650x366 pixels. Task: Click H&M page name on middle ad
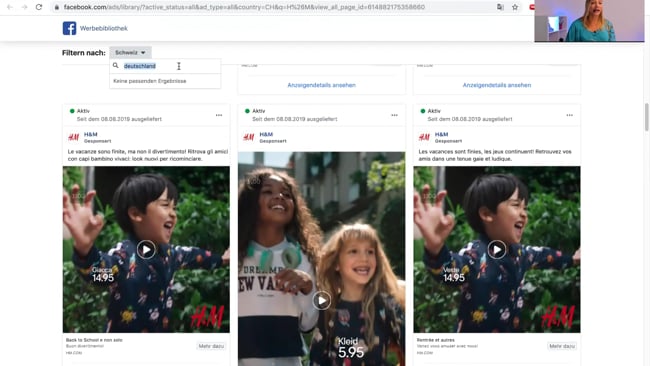tap(266, 134)
